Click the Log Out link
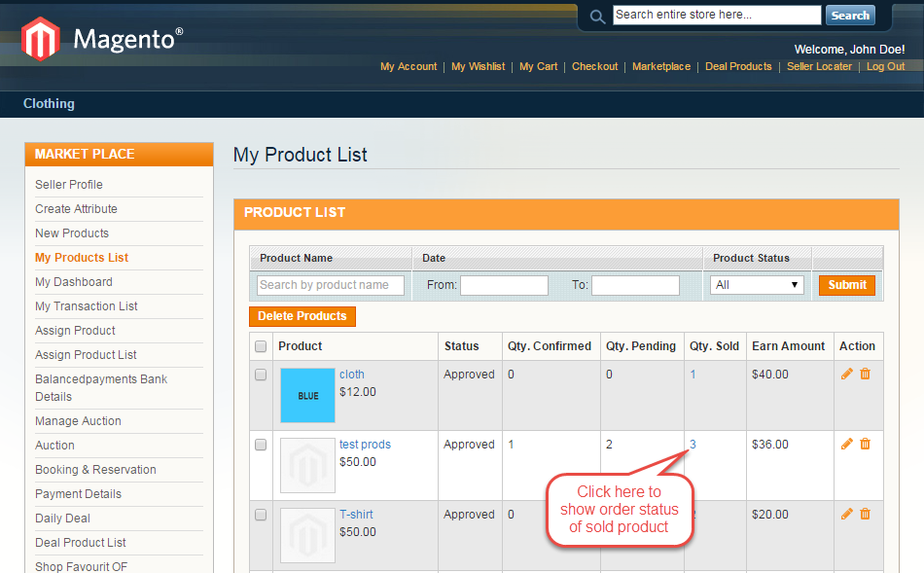Viewport: 924px width, 573px height. point(885,67)
